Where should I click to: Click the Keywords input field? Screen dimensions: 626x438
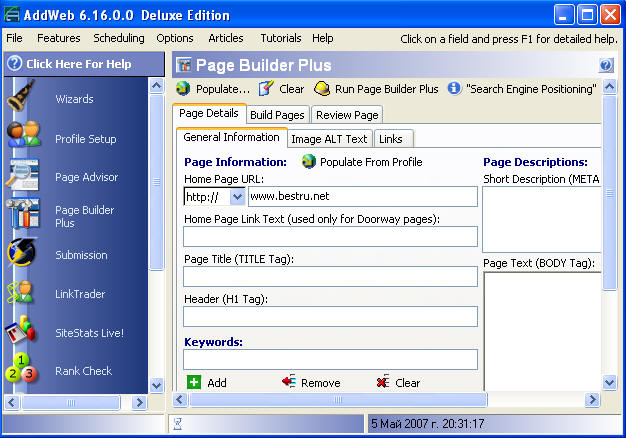tap(330, 359)
